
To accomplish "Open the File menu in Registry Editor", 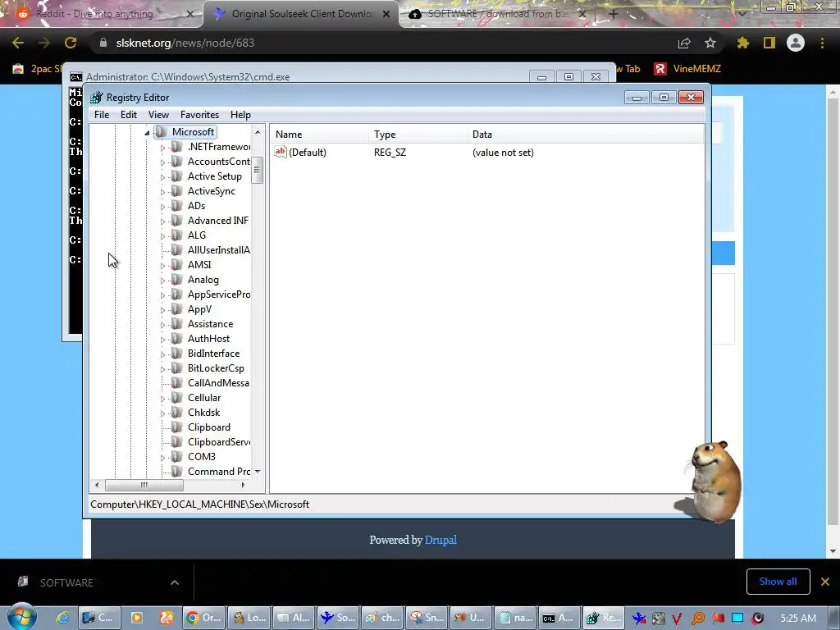I will [x=101, y=115].
